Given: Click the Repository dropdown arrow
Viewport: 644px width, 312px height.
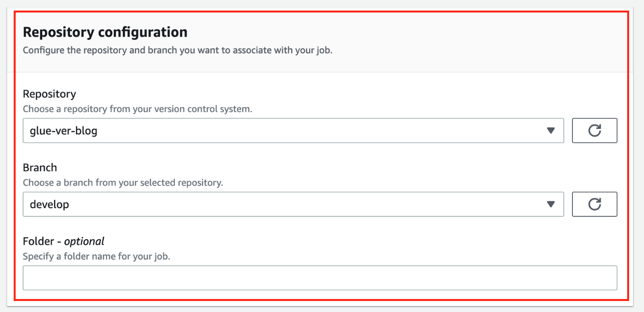Looking at the screenshot, I should click(551, 131).
